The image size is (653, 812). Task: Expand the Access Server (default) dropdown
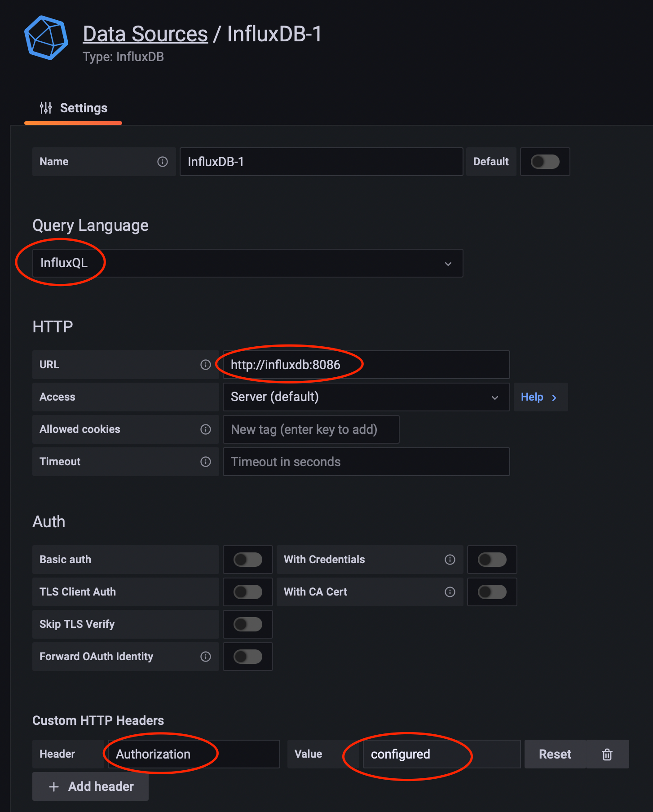point(366,397)
